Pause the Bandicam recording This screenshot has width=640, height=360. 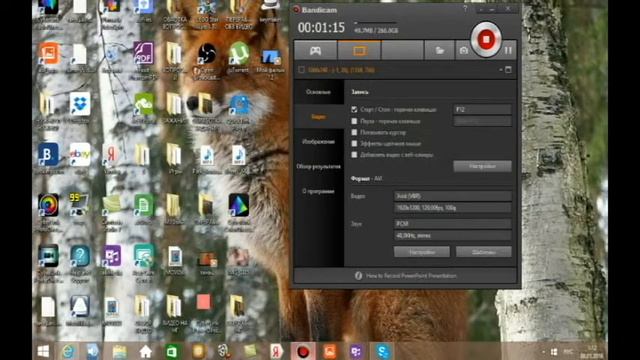tap(508, 50)
